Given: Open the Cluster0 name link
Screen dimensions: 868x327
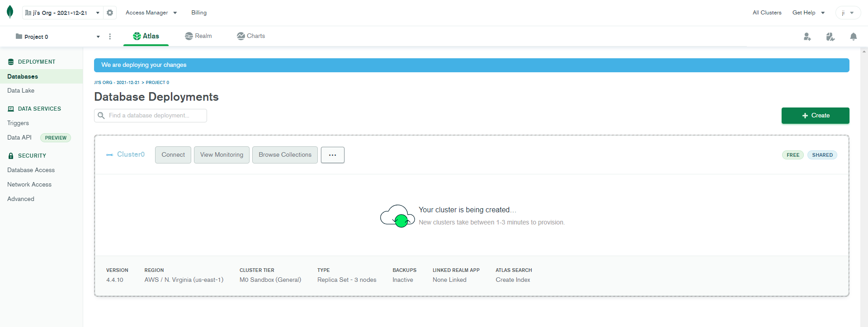Looking at the screenshot, I should [131, 154].
